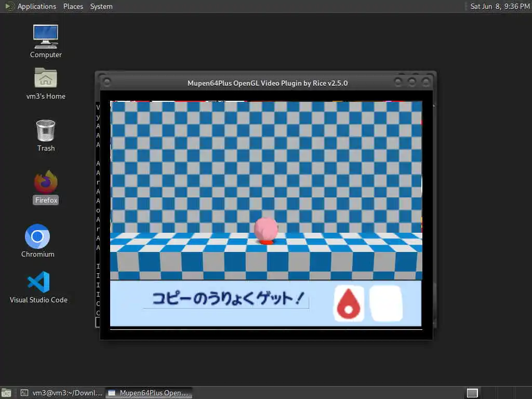
Task: Click the show desktop icon in bottom panel
Action: tap(6, 393)
